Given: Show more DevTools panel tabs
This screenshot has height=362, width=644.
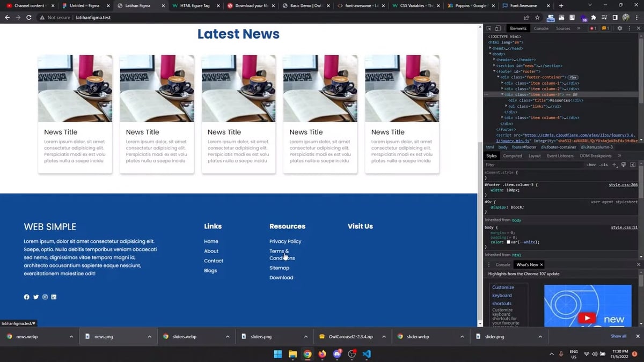Looking at the screenshot, I should (579, 28).
